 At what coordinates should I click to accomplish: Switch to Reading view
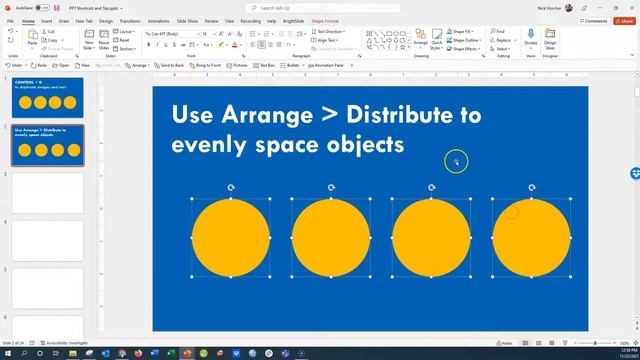(551, 343)
